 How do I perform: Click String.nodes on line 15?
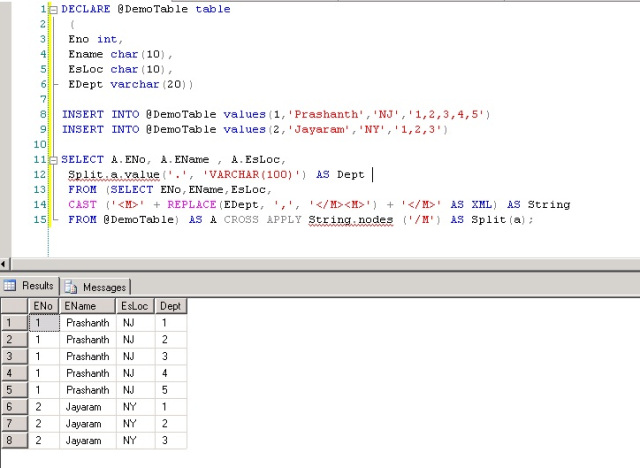[x=351, y=220]
